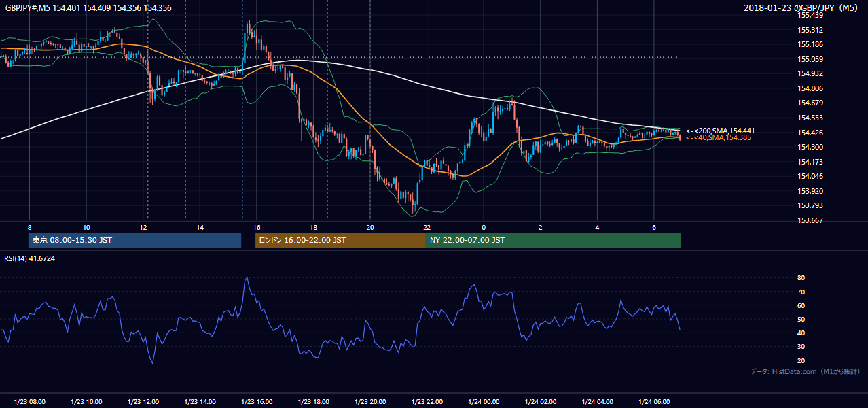Click the 1/23 22:00 bottom time label

(x=427, y=402)
